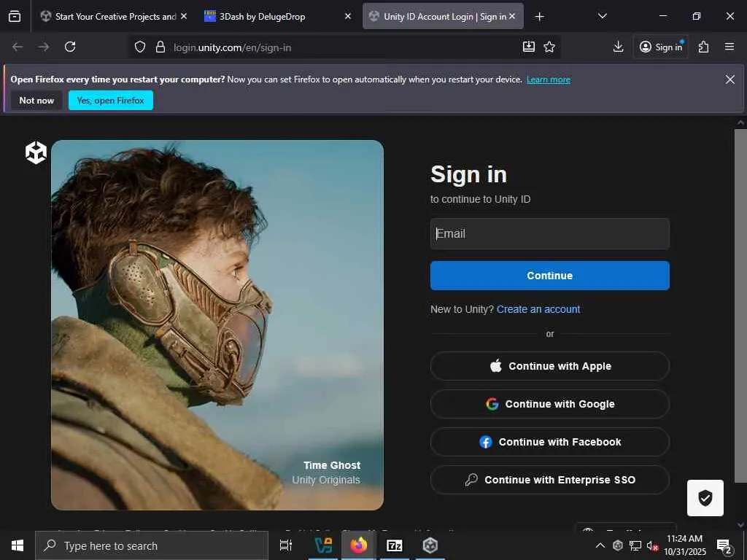Dismiss with Not now button
The image size is (747, 560).
[36, 101]
